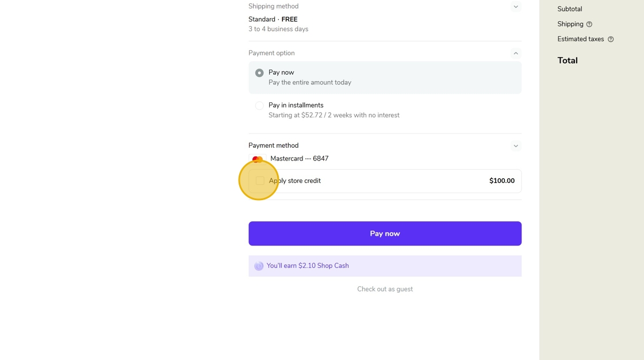Select the Pay now radio option
Image resolution: width=644 pixels, height=360 pixels.
(259, 73)
